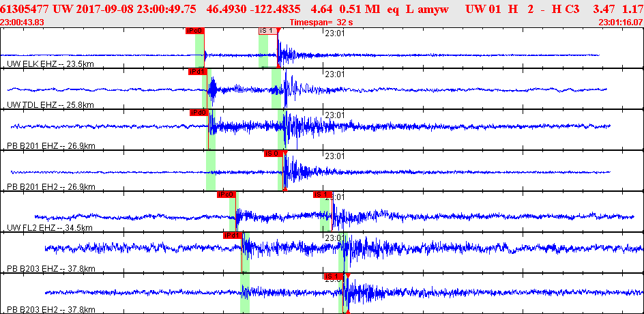Viewport: 644px width, 314px height.
Task: Click the UW TDL EHZ -- 25.8km label
Action: 50,105
